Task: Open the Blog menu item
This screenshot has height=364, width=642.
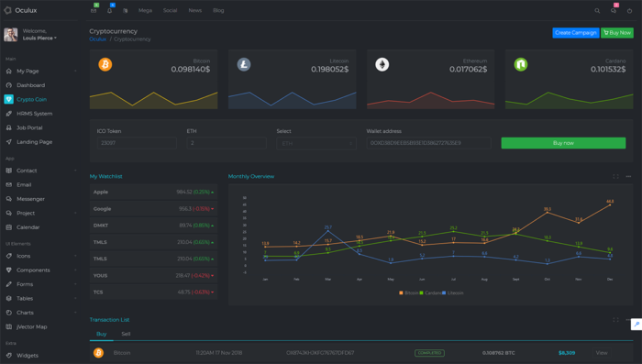Action: pos(218,11)
